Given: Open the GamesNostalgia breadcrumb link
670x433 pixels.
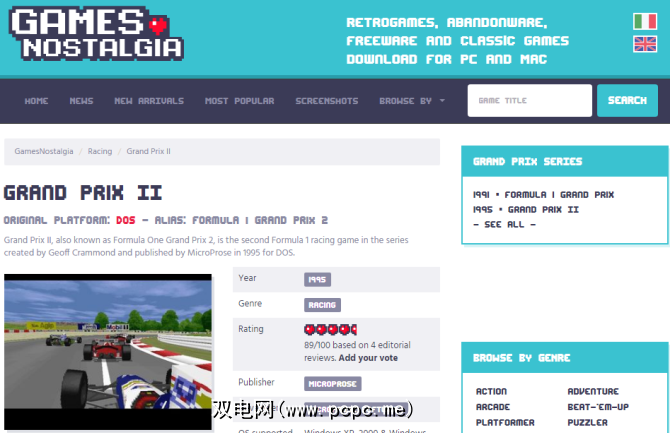Looking at the screenshot, I should point(44,151).
